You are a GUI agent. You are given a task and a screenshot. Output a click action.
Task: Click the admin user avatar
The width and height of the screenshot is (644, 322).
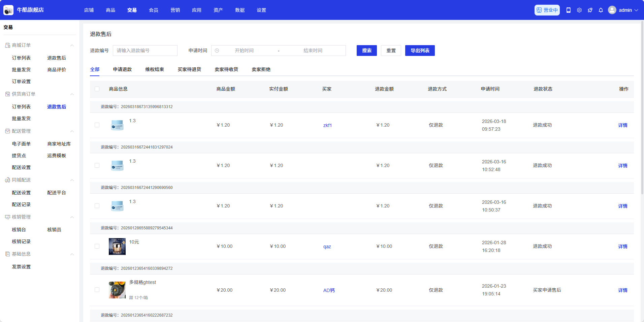[x=612, y=10]
